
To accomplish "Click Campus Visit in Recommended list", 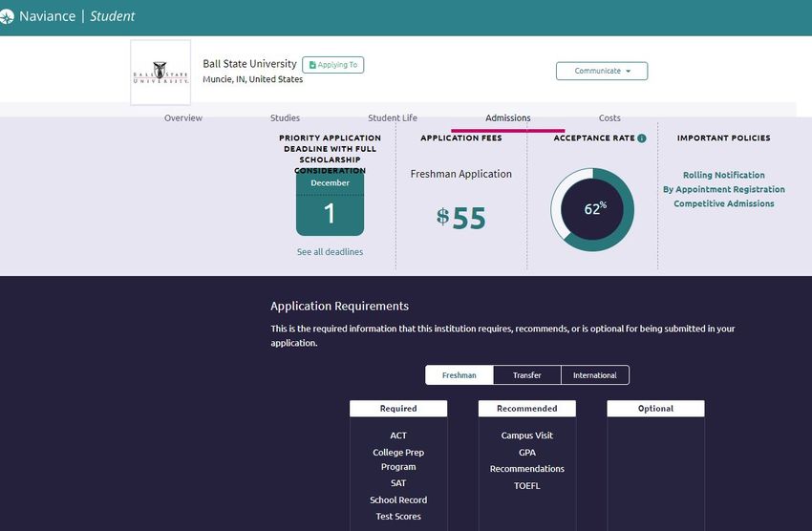I will [x=527, y=435].
